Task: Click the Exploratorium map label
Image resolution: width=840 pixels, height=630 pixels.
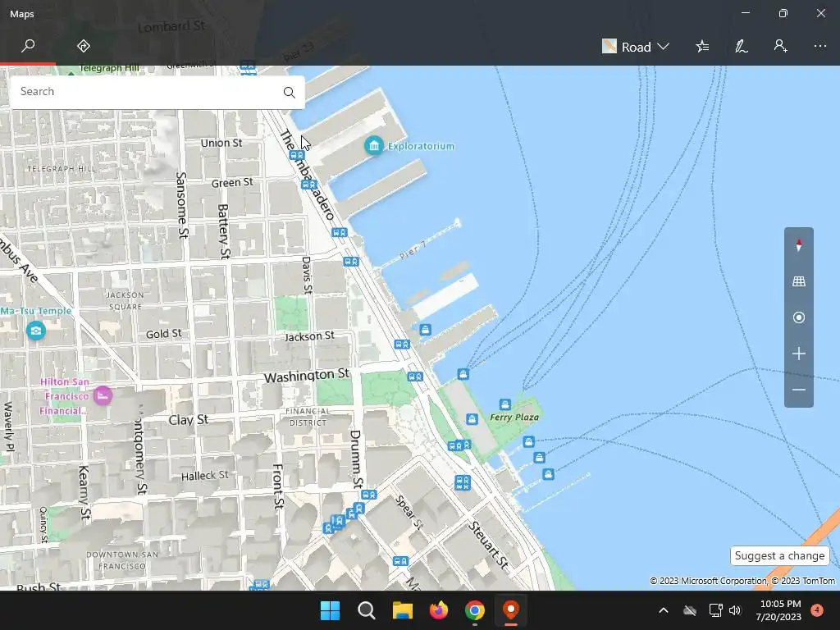Action: click(421, 146)
